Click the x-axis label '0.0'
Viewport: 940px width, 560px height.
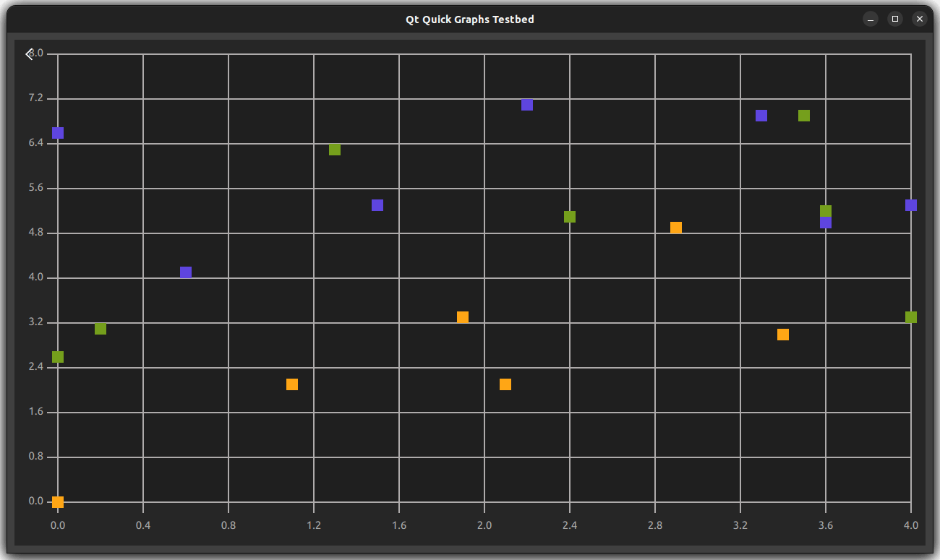point(58,525)
